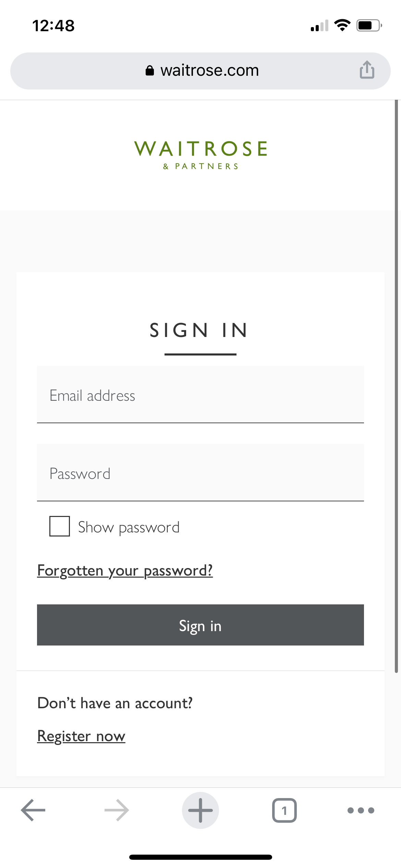
Task: Open Forgotten your password link
Action: click(125, 571)
